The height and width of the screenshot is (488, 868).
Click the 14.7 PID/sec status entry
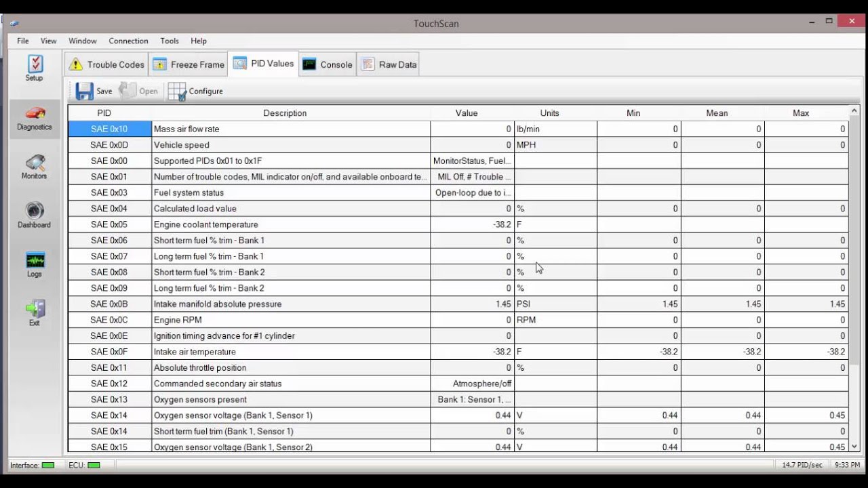802,465
